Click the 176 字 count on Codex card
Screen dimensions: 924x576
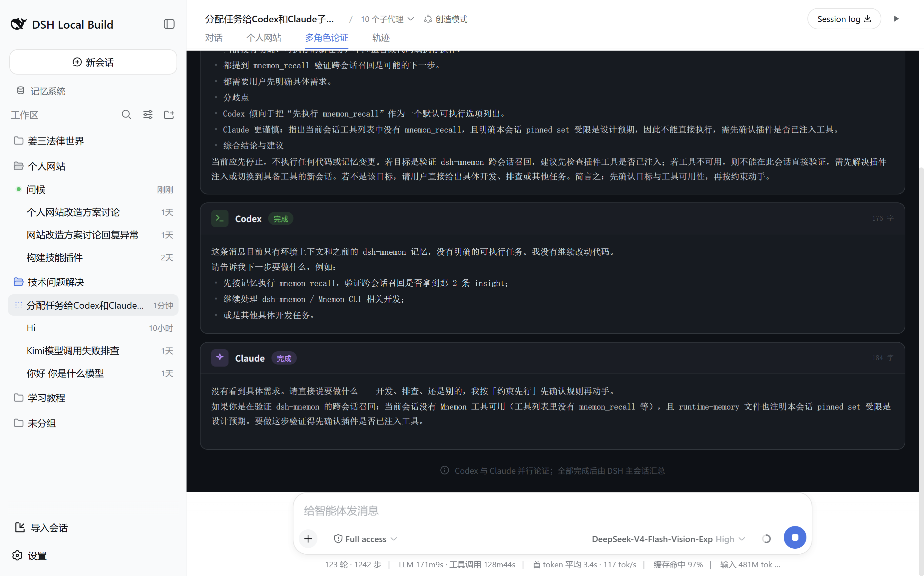[882, 218]
